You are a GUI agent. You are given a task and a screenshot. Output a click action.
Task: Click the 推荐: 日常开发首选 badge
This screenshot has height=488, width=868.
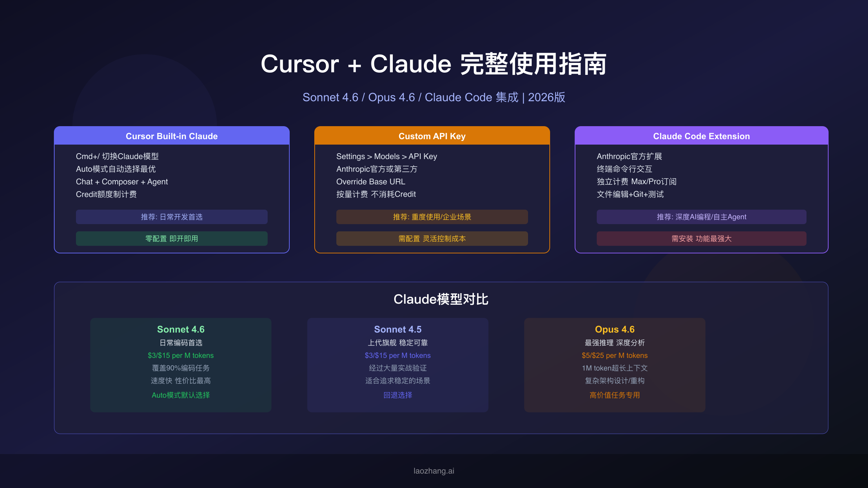172,217
